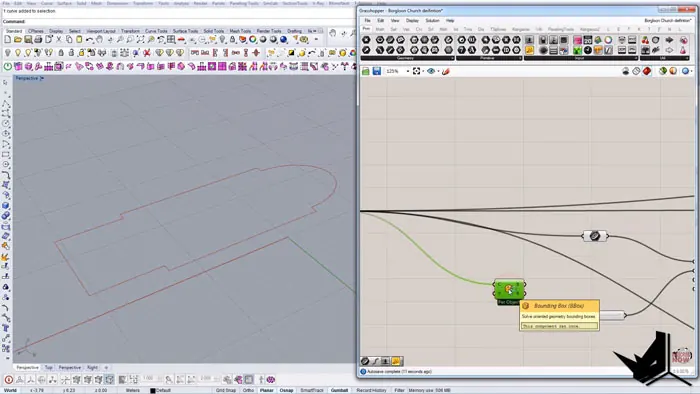The image size is (700, 394).
Task: Click the black Default layer color swatch
Action: [152, 390]
